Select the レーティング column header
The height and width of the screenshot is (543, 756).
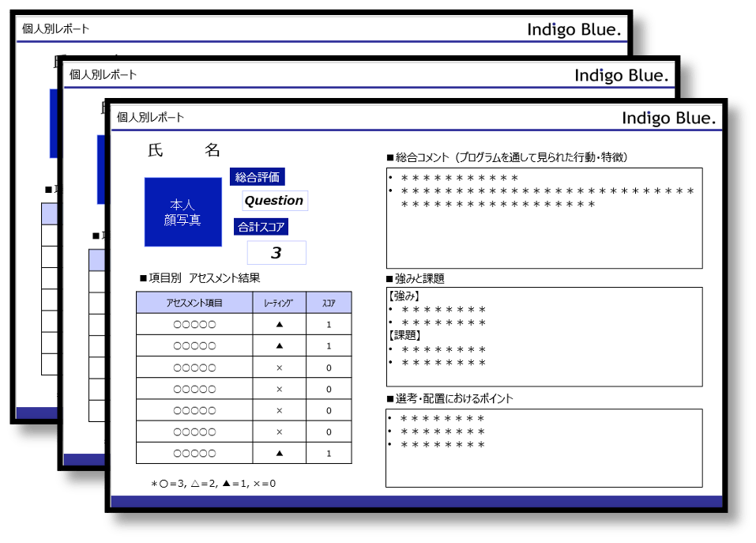279,303
